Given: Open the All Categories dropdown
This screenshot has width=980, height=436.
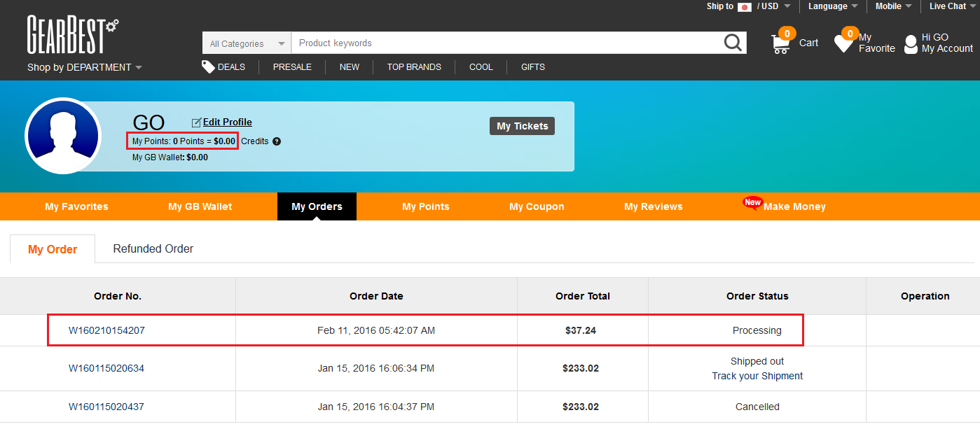Looking at the screenshot, I should (x=247, y=43).
